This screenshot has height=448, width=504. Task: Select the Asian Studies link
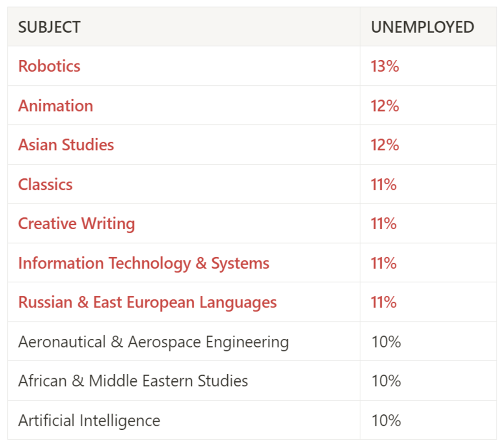click(66, 145)
